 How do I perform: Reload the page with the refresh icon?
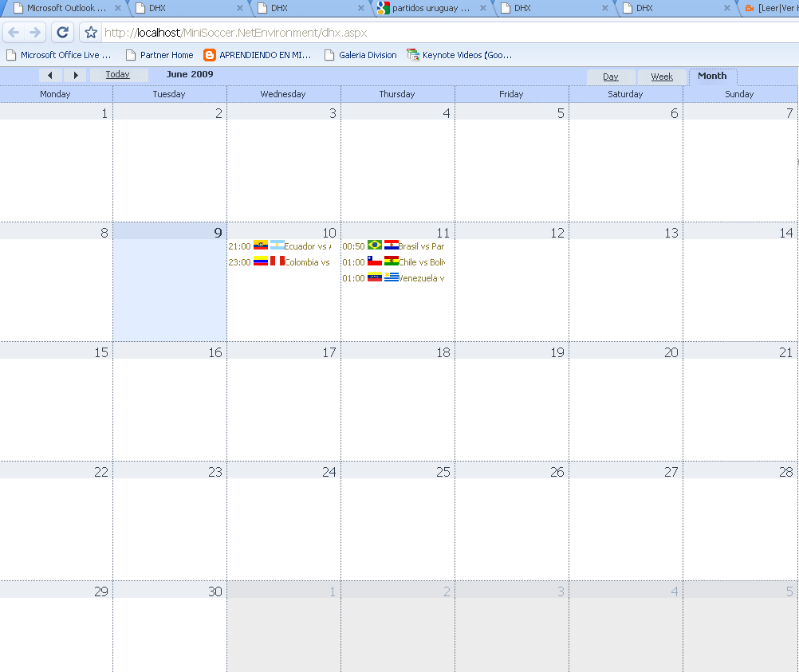pos(63,33)
